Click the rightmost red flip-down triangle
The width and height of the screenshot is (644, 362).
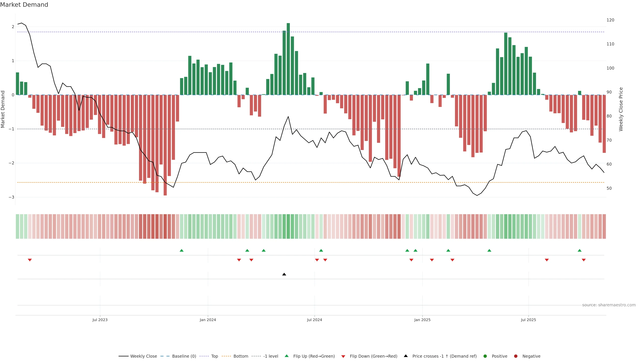(583, 260)
